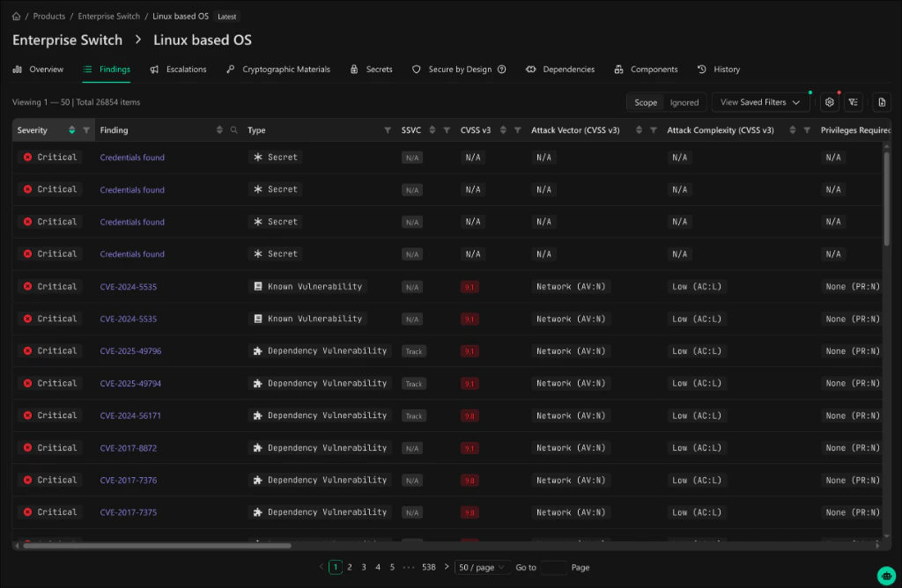This screenshot has height=588, width=902.
Task: Open the History tab
Action: tap(719, 69)
